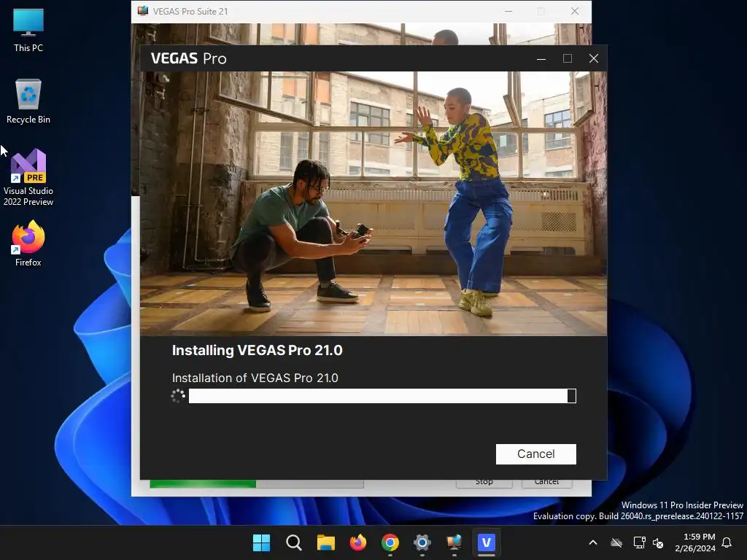747x560 pixels.
Task: Click the Installation of VEGAS Pro 21.0 label
Action: coord(255,378)
